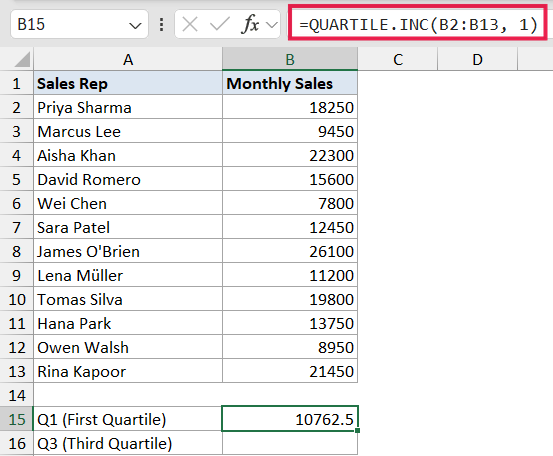Click the 'Q1 (First Quartile)' label cell
The height and width of the screenshot is (456, 553).
[x=128, y=419]
